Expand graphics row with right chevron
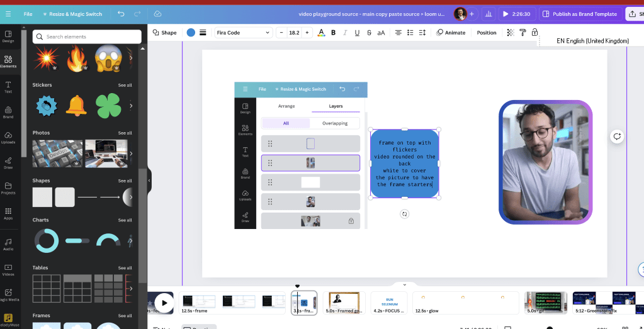644x329 pixels. tap(130, 59)
